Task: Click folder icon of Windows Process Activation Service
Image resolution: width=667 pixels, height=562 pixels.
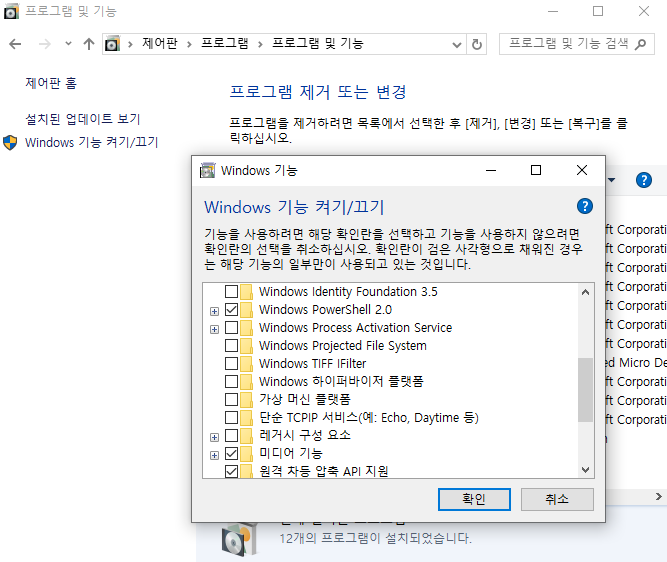Action: click(x=246, y=328)
